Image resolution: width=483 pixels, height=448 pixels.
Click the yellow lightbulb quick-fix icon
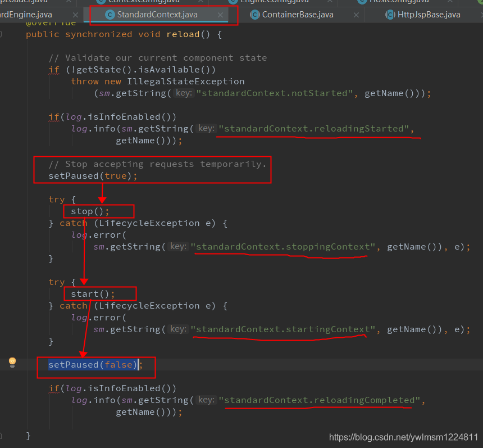12,363
